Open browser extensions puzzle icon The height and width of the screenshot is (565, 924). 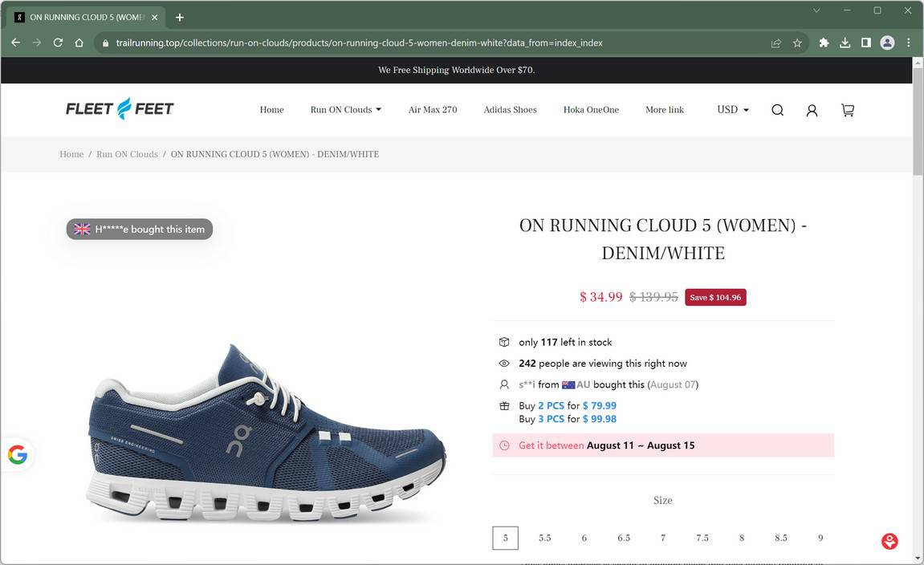(824, 43)
